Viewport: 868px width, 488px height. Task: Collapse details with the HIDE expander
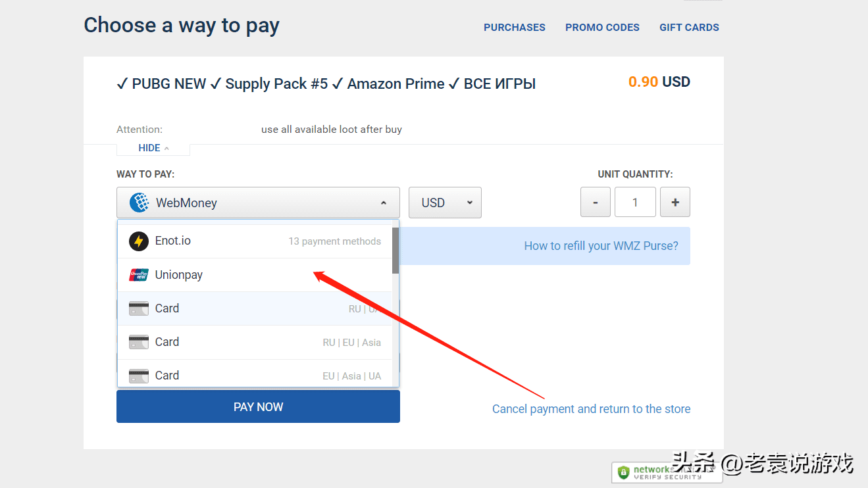click(153, 148)
